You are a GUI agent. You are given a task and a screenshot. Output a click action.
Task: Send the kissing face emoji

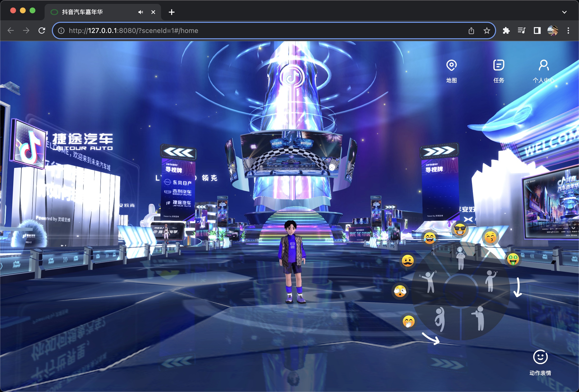click(x=490, y=237)
